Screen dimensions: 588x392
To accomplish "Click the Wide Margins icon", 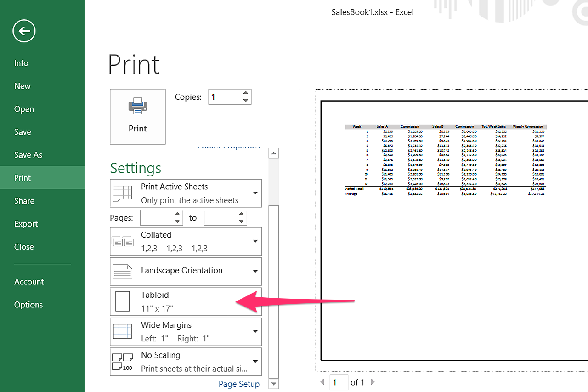I will (x=123, y=331).
